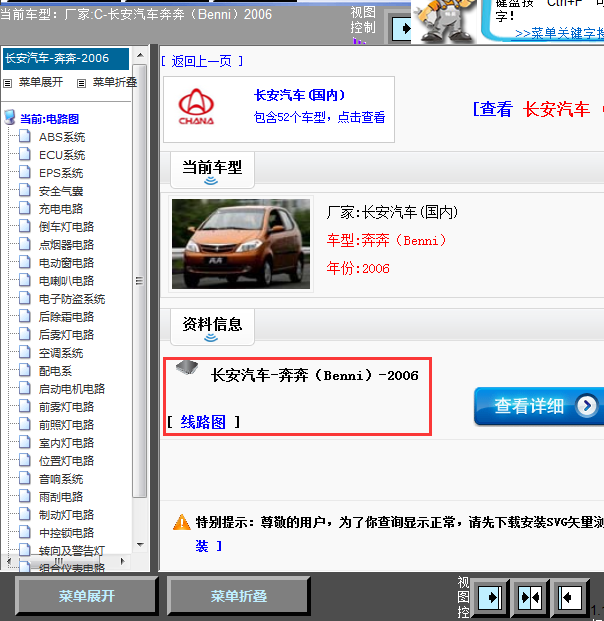Select 制动灯电路 entry
The image size is (604, 621).
(66, 515)
